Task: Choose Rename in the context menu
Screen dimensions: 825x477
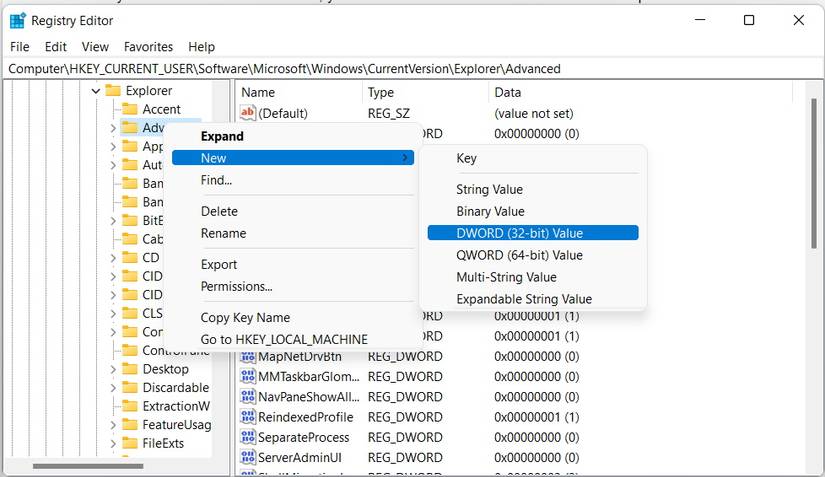Action: click(293, 233)
